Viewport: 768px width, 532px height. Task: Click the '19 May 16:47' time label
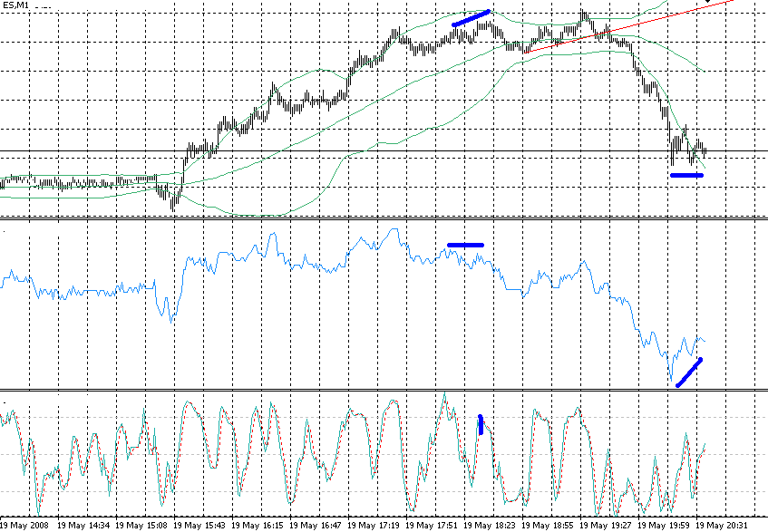pos(316,525)
